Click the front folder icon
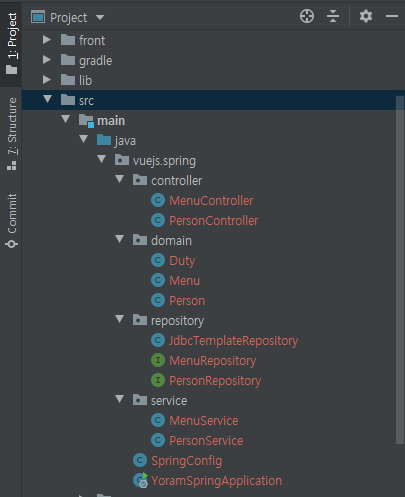 68,40
